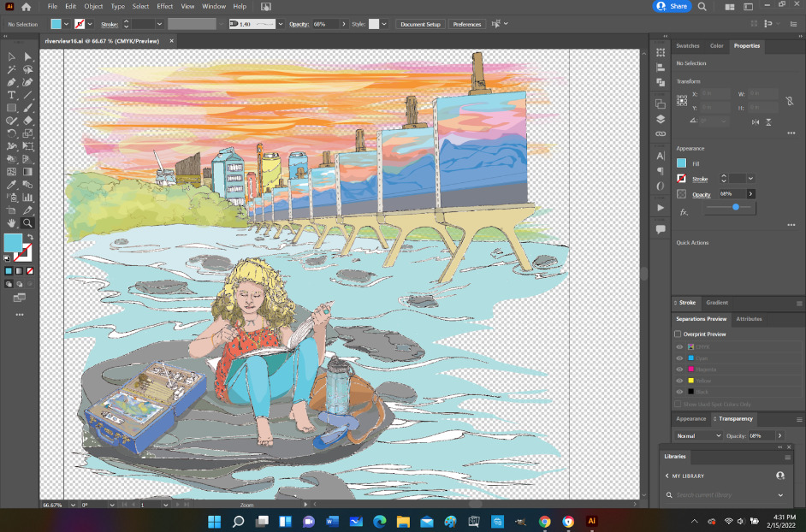This screenshot has width=806, height=532.
Task: Select the Type tool
Action: click(12, 95)
